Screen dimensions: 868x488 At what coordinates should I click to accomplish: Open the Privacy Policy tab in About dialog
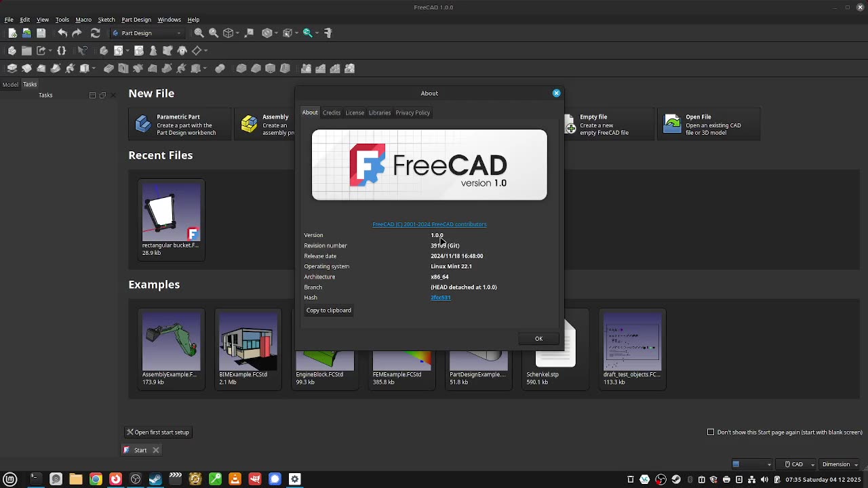[413, 113]
